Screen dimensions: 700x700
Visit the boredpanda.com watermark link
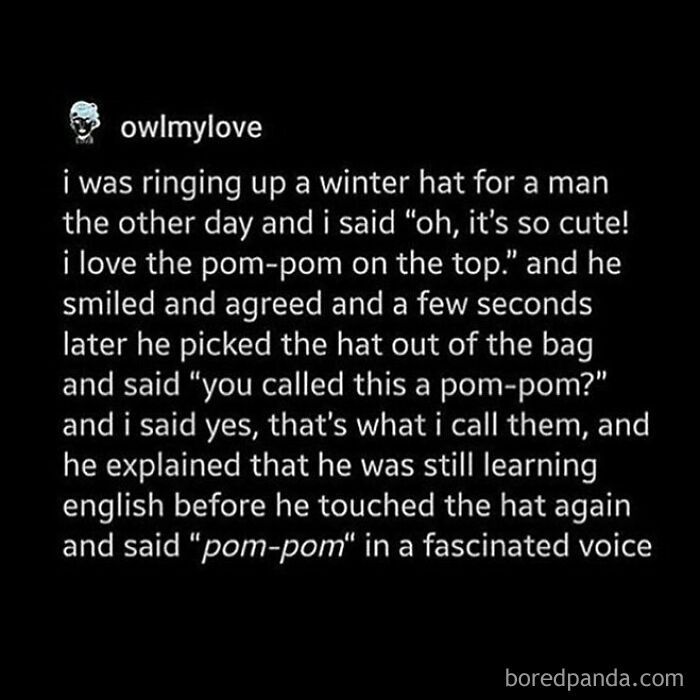594,678
